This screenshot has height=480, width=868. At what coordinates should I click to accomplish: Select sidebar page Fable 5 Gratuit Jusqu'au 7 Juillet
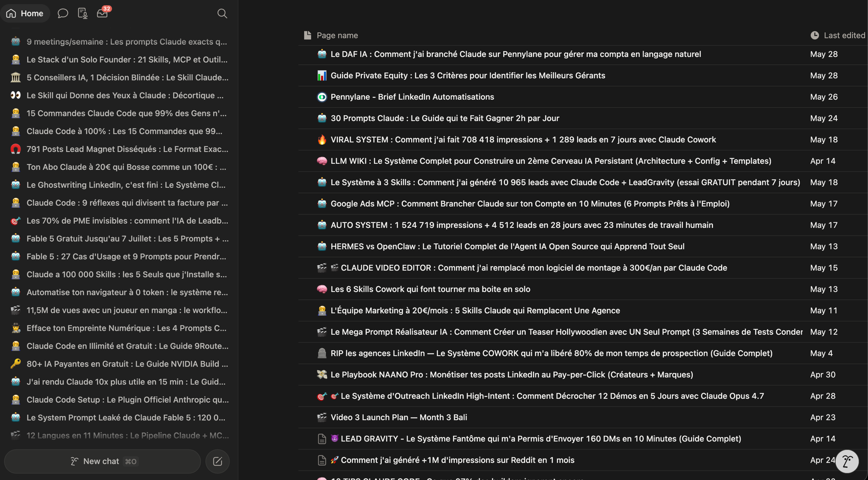(119, 238)
